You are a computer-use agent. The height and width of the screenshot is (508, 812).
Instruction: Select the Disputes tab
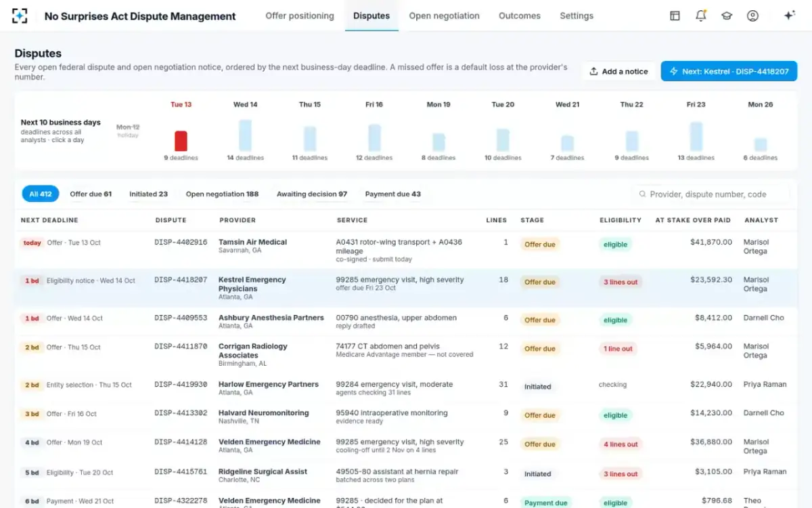click(371, 16)
